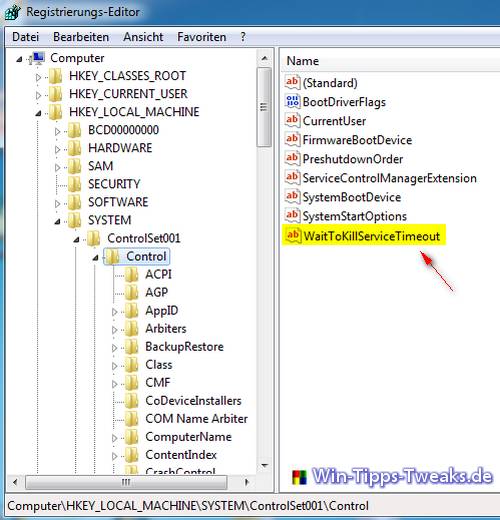Click the HKEY_LOCAL_MACHINE folder icon

pos(56,112)
